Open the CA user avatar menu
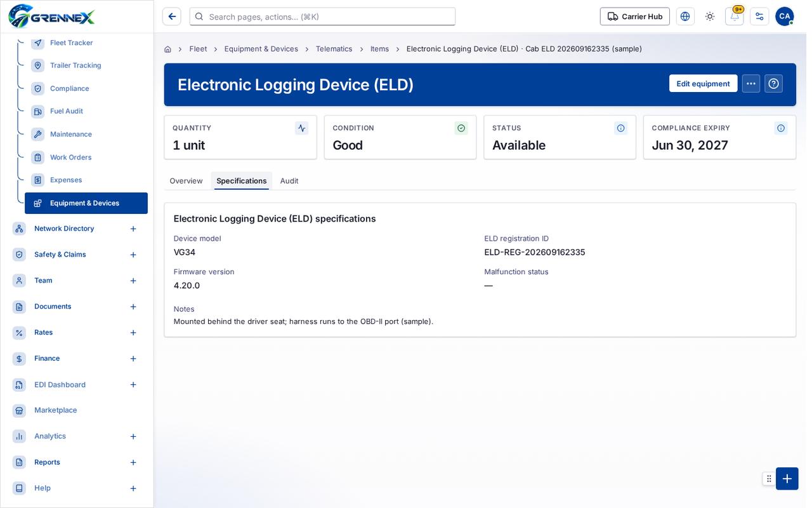The height and width of the screenshot is (508, 812). click(785, 17)
